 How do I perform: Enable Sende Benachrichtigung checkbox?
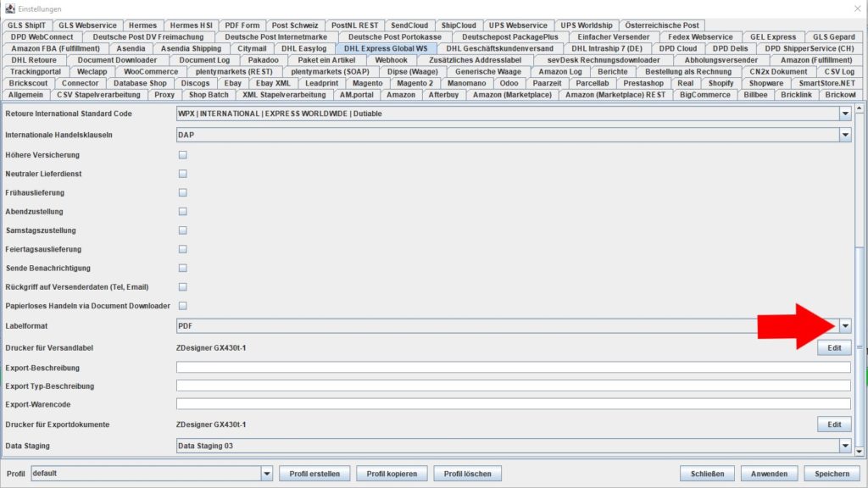(x=183, y=268)
